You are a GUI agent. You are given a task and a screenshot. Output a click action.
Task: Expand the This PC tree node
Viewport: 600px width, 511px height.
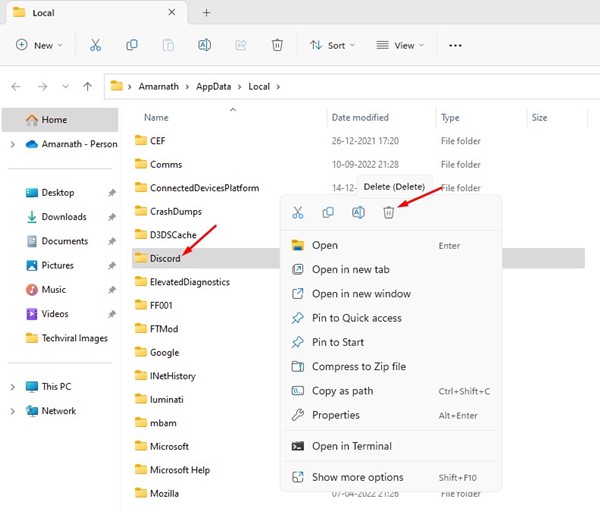(12, 387)
